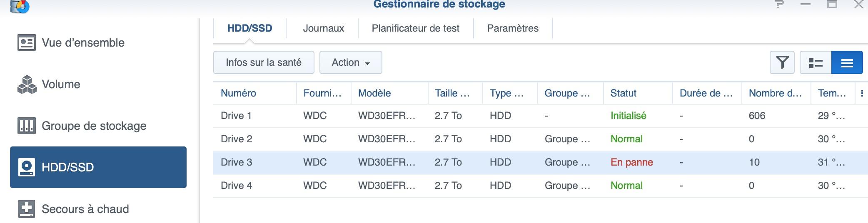Switch to the Journaux tab
The image size is (868, 223).
tap(323, 28)
